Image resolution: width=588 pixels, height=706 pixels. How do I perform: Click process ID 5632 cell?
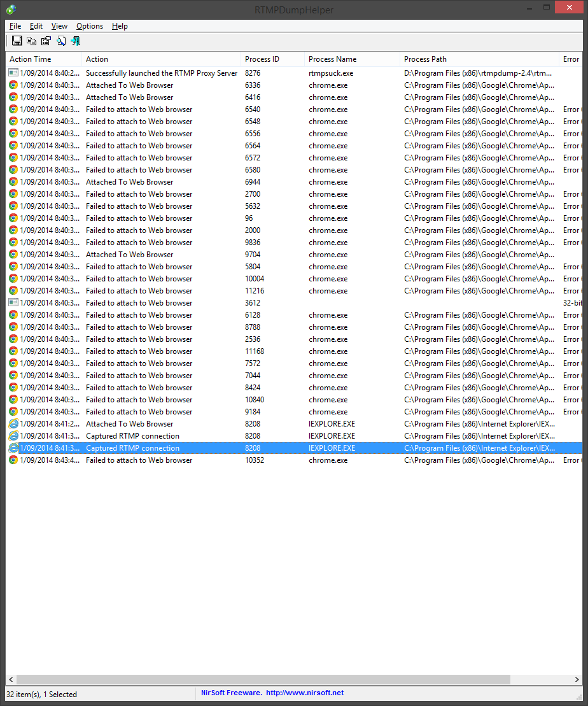(253, 206)
